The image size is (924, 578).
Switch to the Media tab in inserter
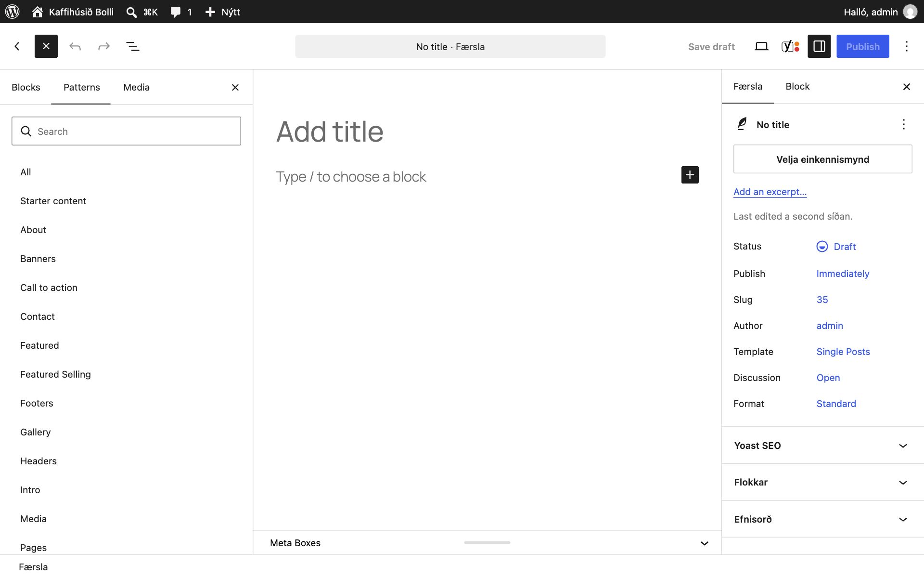(137, 87)
